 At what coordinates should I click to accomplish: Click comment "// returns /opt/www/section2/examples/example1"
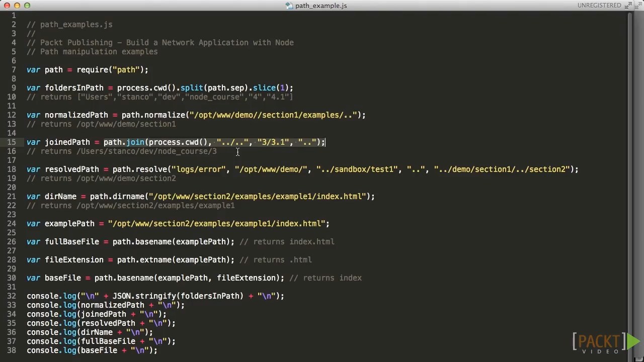point(131,206)
